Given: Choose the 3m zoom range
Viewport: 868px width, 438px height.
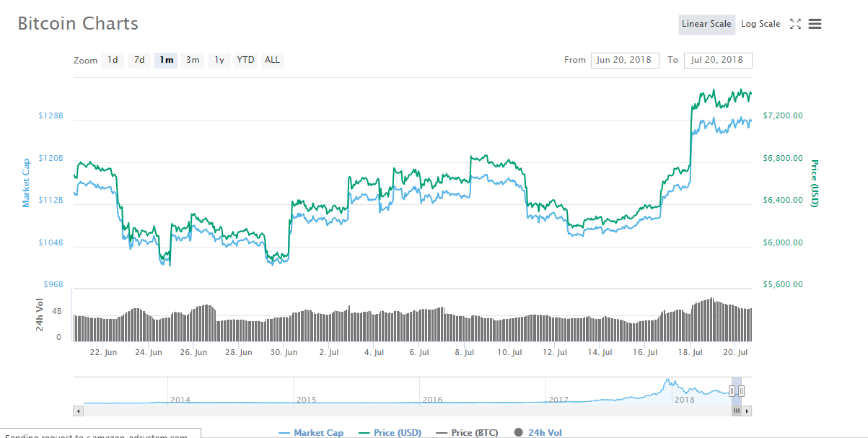Looking at the screenshot, I should click(193, 60).
